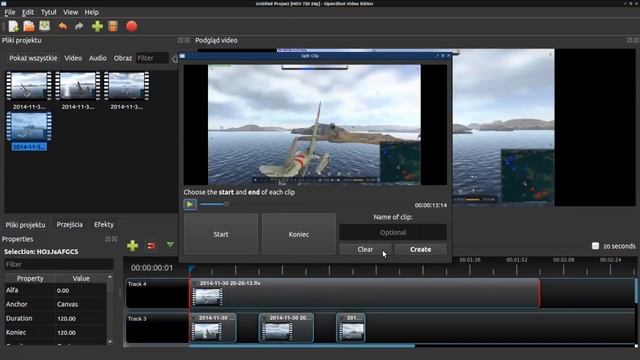The image size is (640, 360).
Task: Click the Properties panel scroll-up arrow
Action: pyautogui.click(x=110, y=277)
